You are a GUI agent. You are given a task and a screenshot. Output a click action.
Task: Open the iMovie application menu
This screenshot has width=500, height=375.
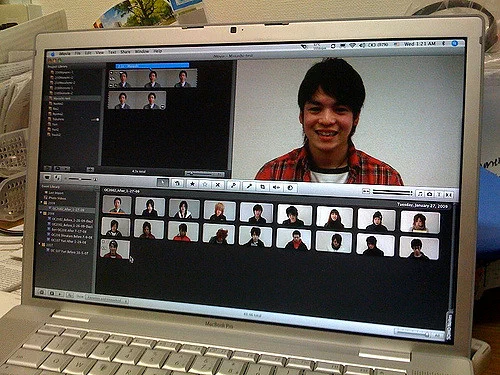click(x=64, y=53)
